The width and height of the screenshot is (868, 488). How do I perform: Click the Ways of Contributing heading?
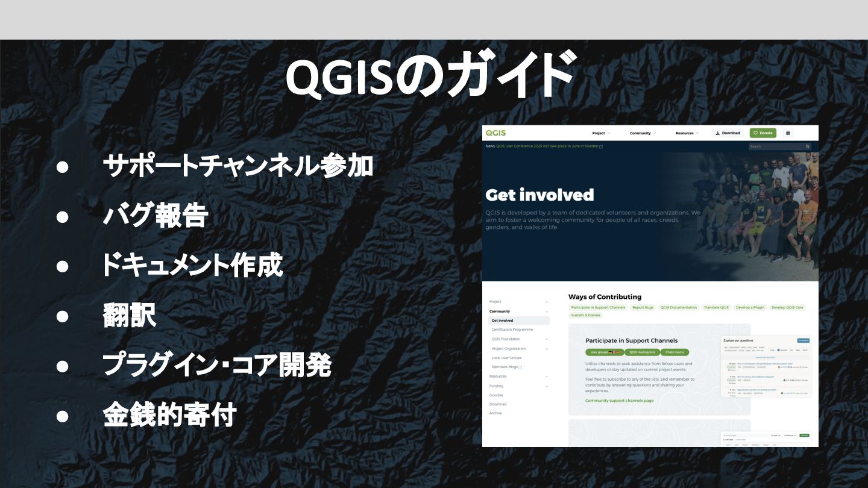(605, 296)
